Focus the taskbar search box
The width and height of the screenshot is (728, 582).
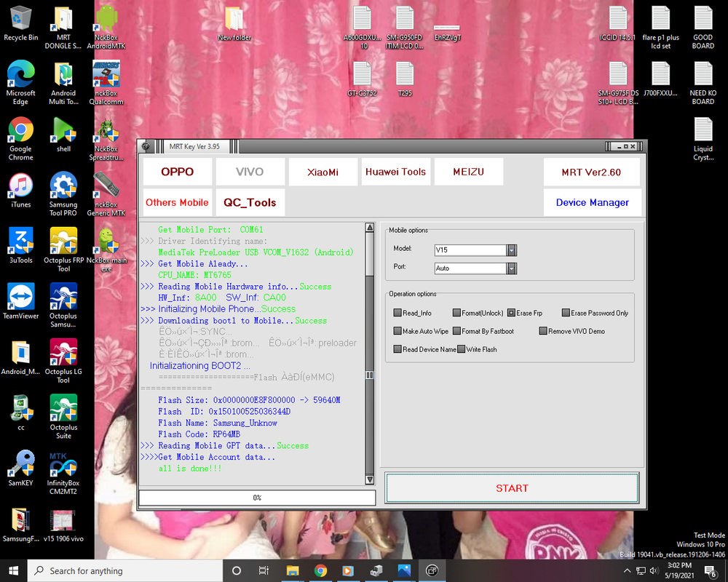(125, 571)
